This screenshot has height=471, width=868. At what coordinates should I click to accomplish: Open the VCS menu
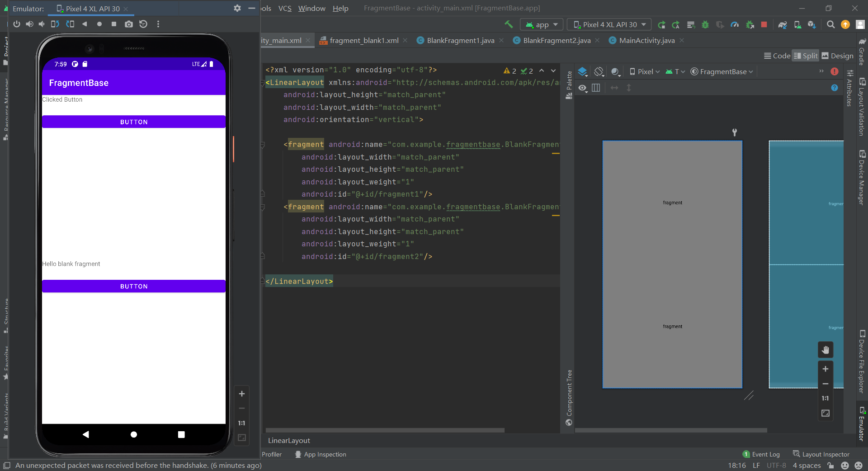coord(285,8)
